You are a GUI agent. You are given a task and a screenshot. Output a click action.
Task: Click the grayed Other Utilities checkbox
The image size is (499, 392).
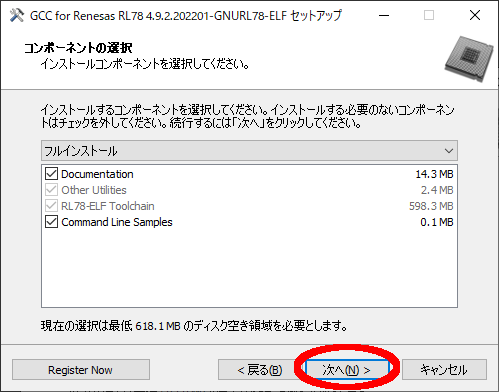click(x=51, y=190)
